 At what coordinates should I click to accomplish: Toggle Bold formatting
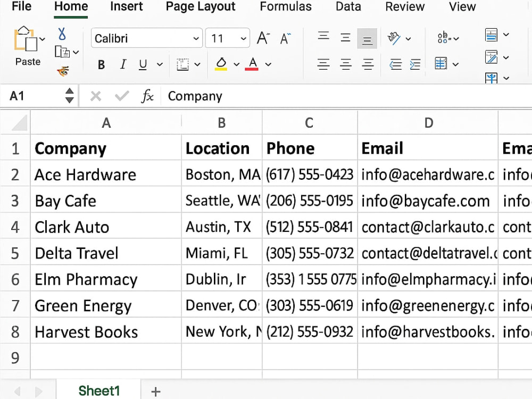pos(101,64)
